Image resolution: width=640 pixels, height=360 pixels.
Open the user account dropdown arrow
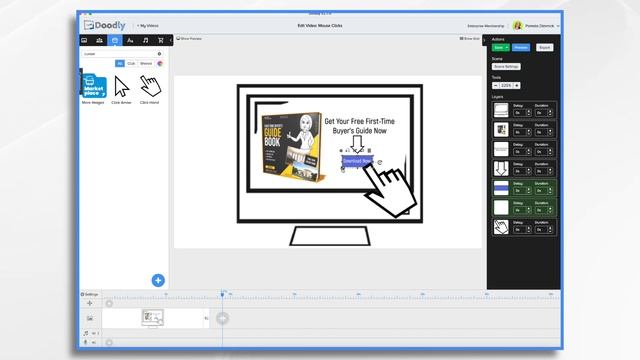(x=558, y=26)
